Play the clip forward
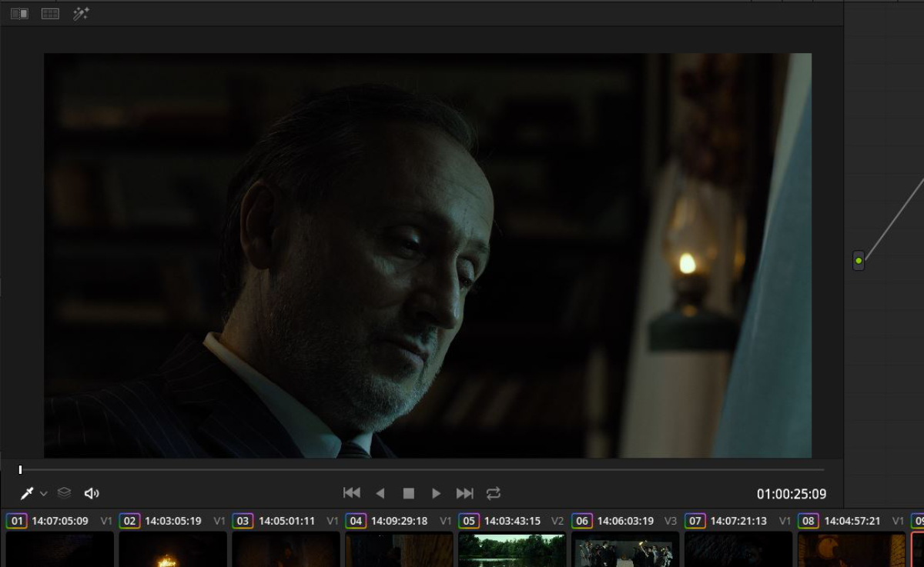This screenshot has height=567, width=924. tap(436, 493)
